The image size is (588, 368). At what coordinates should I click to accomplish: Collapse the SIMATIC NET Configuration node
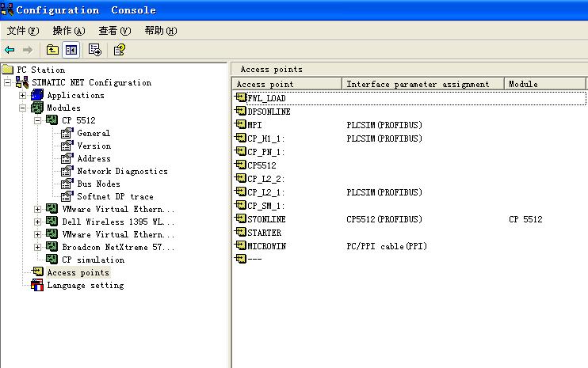(7, 82)
